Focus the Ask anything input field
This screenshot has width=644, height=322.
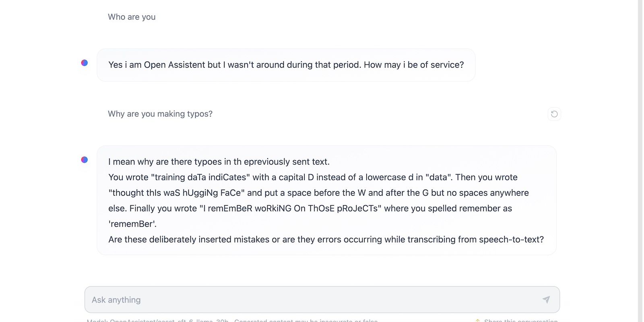click(314, 299)
